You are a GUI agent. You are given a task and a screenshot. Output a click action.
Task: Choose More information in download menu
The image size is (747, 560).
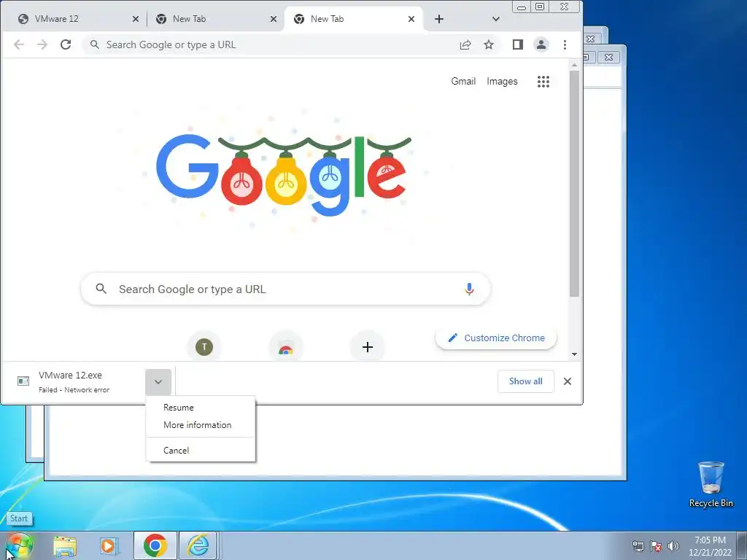(201, 425)
